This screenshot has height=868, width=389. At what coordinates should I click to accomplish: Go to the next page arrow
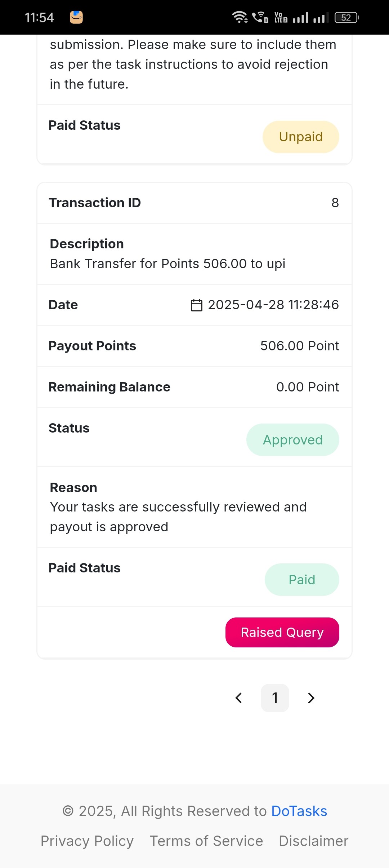(311, 698)
